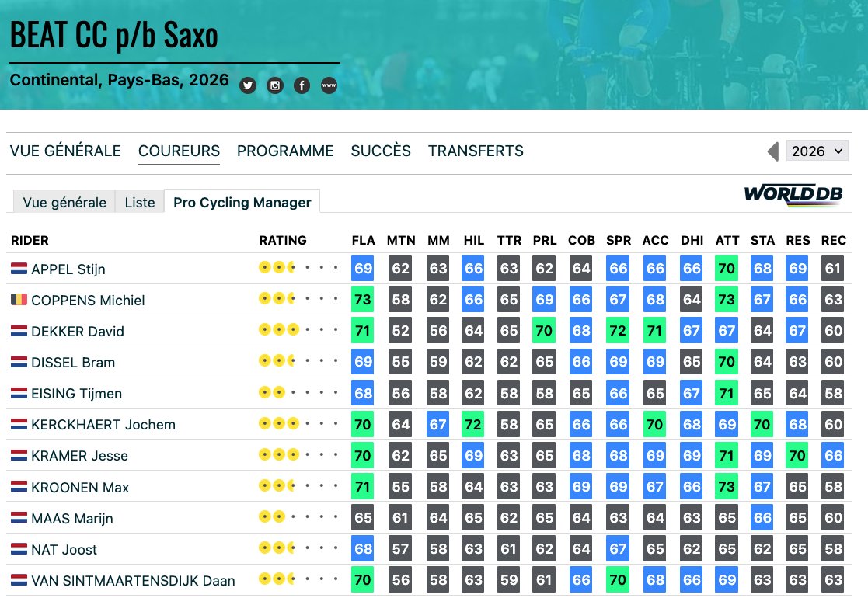Switch to the Vue générale sub-tab

point(64,202)
